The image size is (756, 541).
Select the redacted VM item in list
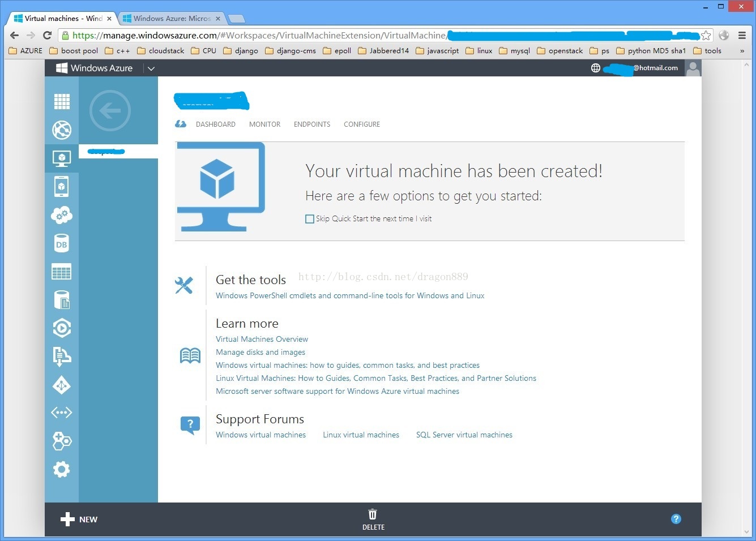[x=118, y=151]
